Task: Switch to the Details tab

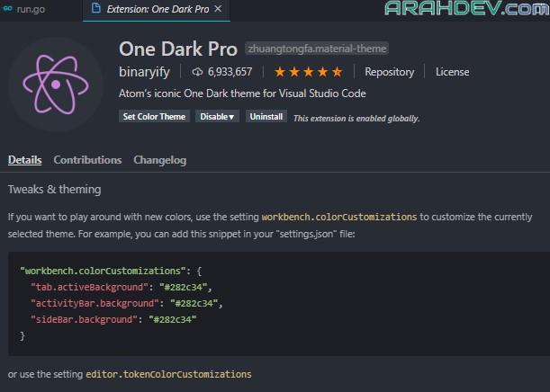Action: pyautogui.click(x=25, y=160)
